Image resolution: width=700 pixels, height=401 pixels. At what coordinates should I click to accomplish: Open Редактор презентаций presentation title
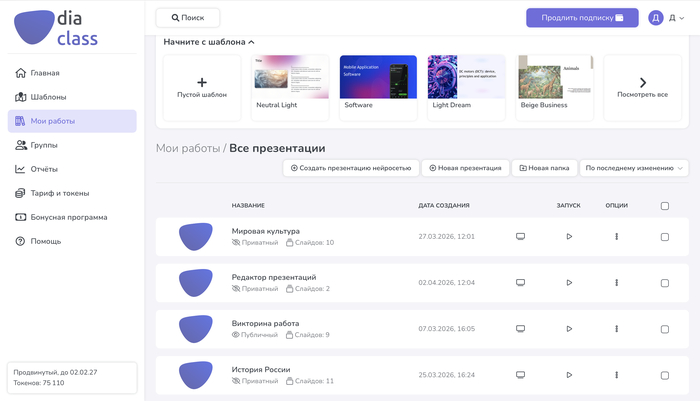point(274,277)
